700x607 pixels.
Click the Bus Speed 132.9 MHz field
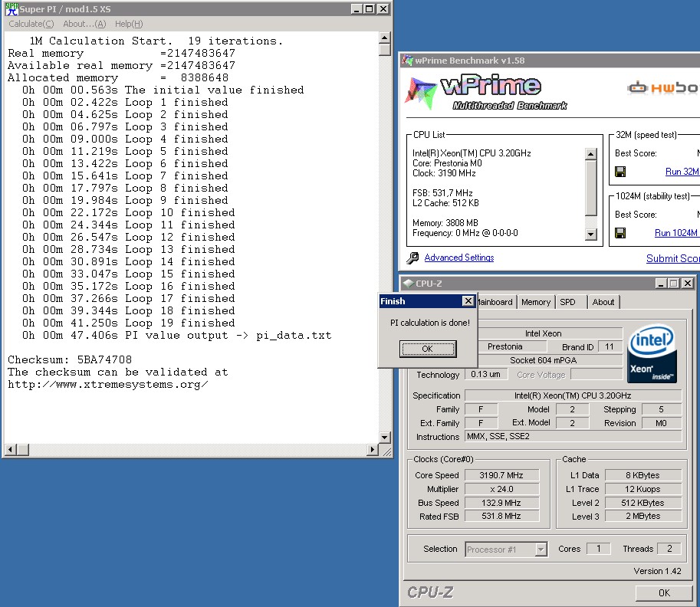pyautogui.click(x=501, y=503)
